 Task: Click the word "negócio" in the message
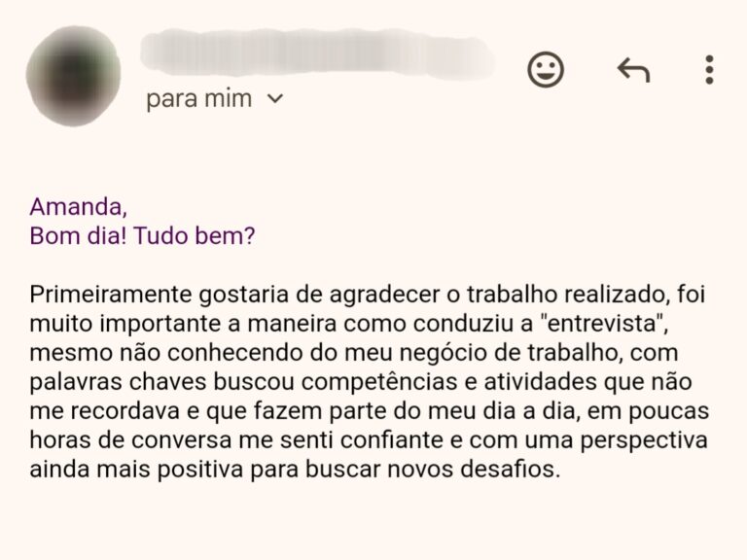pos(444,353)
